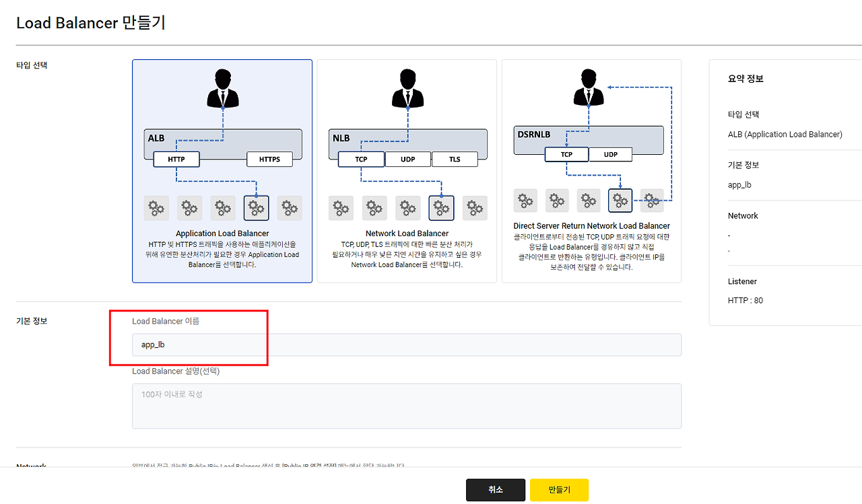Click the '요약 정보' summary heading
The width and height of the screenshot is (862, 504).
(x=745, y=79)
